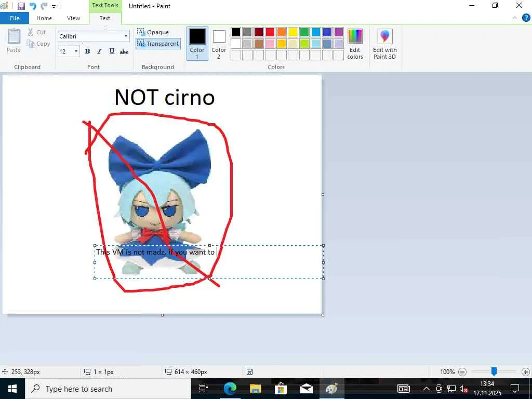Open the File menu
Viewport: 532px width, 399px height.
(x=15, y=18)
